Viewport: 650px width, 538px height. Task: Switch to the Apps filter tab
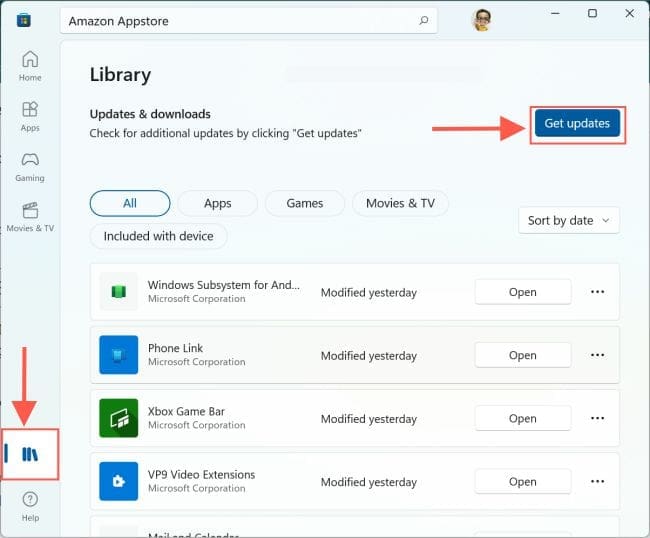click(217, 203)
